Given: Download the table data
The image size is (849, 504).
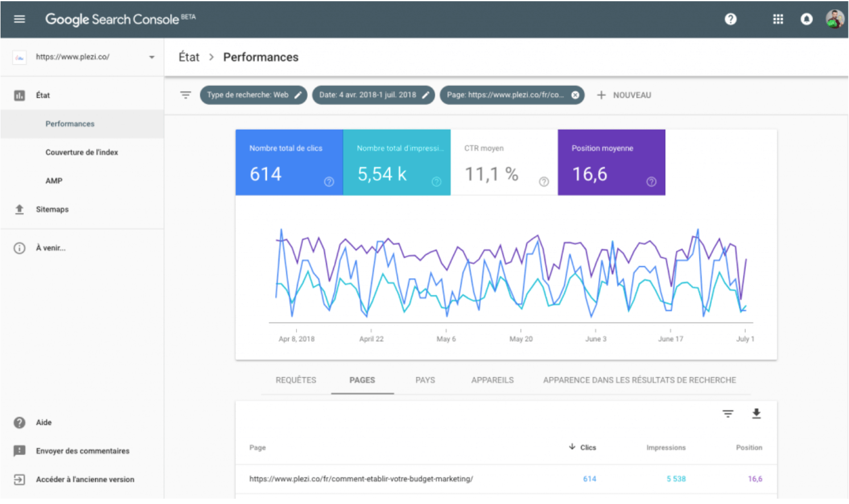Looking at the screenshot, I should click(x=756, y=414).
